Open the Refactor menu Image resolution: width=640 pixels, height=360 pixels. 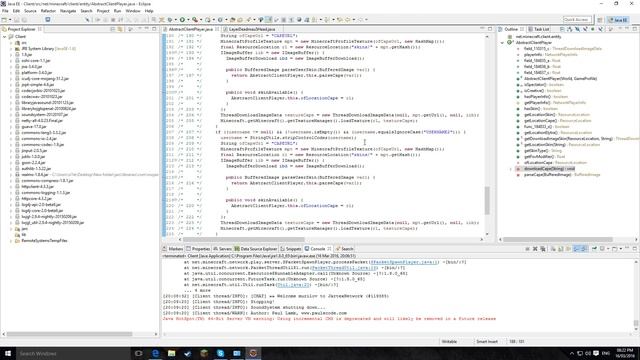(48, 11)
